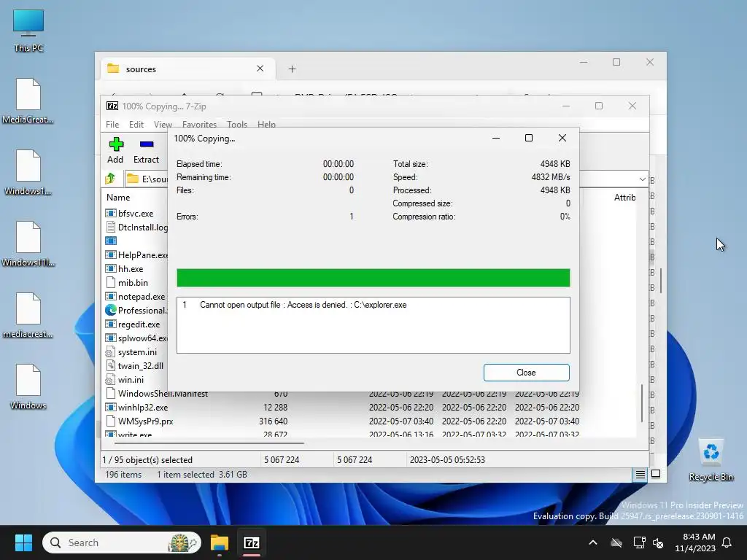Screen dimensions: 747x560
Task: Click the Attrib column header
Action: click(624, 197)
